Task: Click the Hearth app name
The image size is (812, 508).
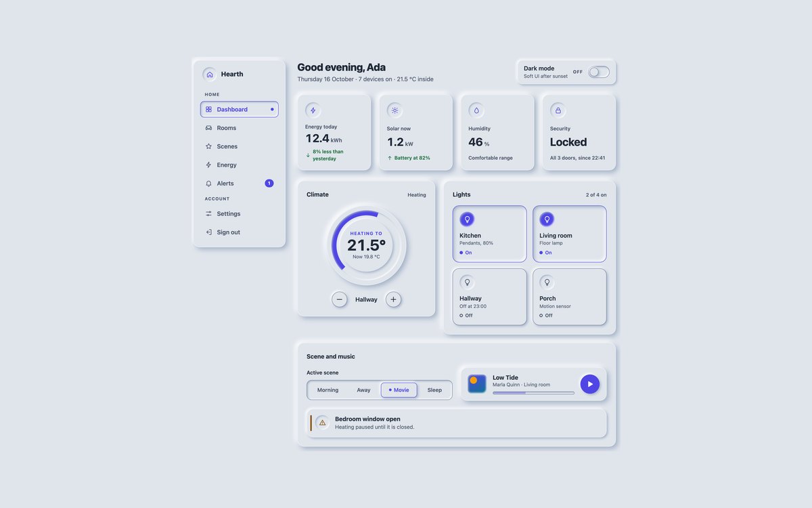Action: point(232,75)
